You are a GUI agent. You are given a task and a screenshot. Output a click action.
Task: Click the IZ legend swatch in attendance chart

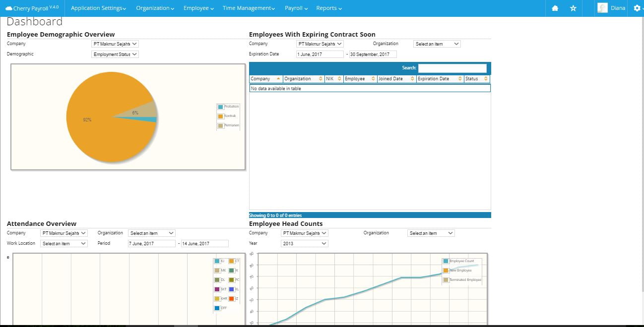(231, 299)
